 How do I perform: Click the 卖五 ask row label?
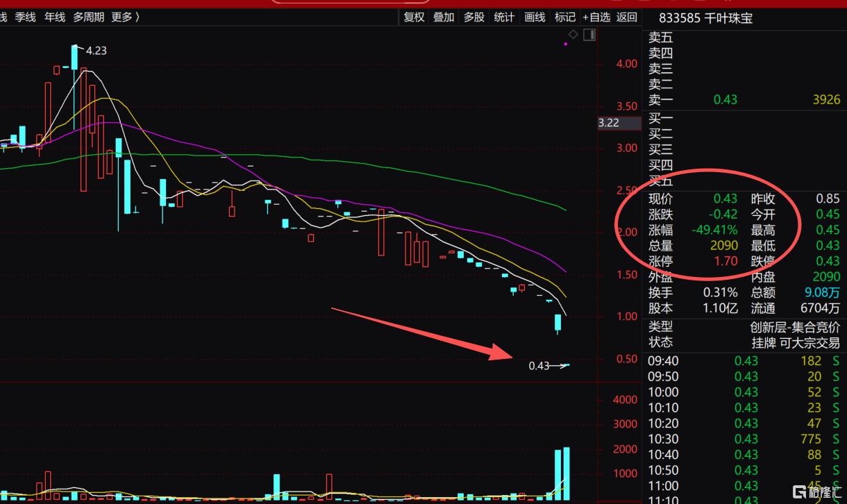click(660, 37)
